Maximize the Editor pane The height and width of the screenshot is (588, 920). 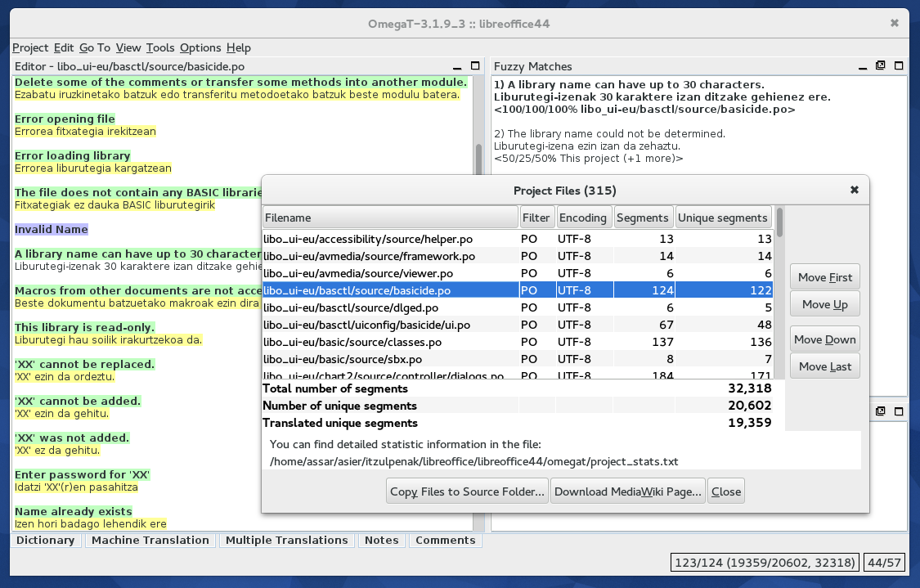point(474,66)
